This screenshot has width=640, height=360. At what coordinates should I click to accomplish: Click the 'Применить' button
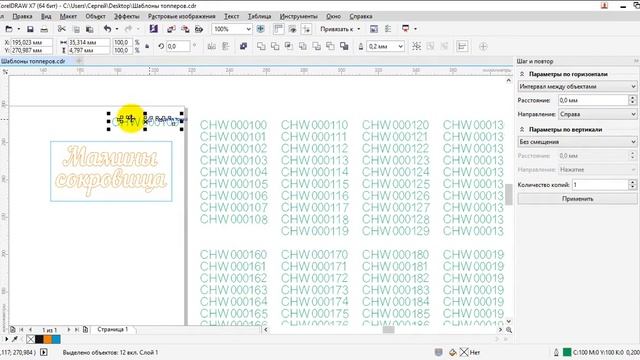coord(577,199)
